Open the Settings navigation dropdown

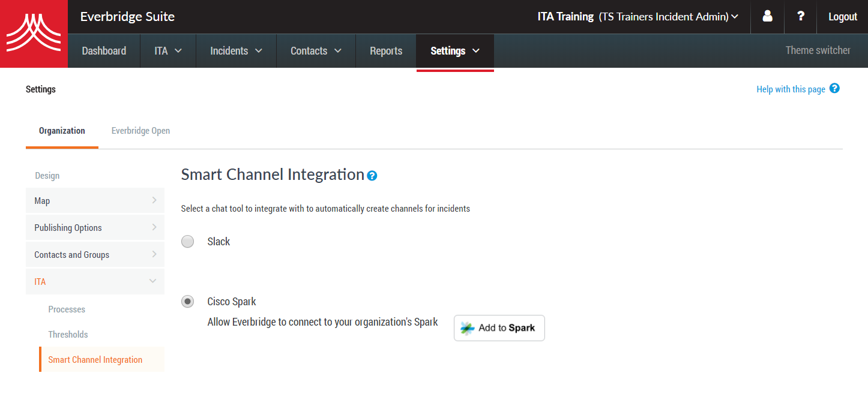pyautogui.click(x=455, y=51)
